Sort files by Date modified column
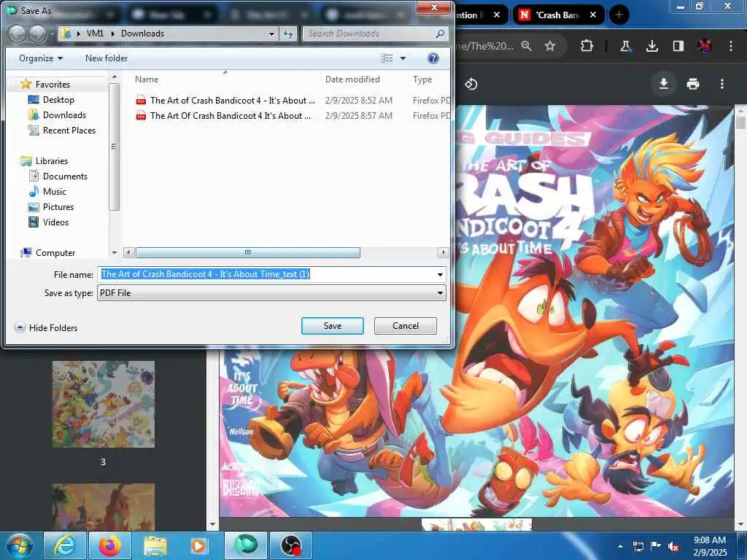747x560 pixels. pyautogui.click(x=352, y=79)
